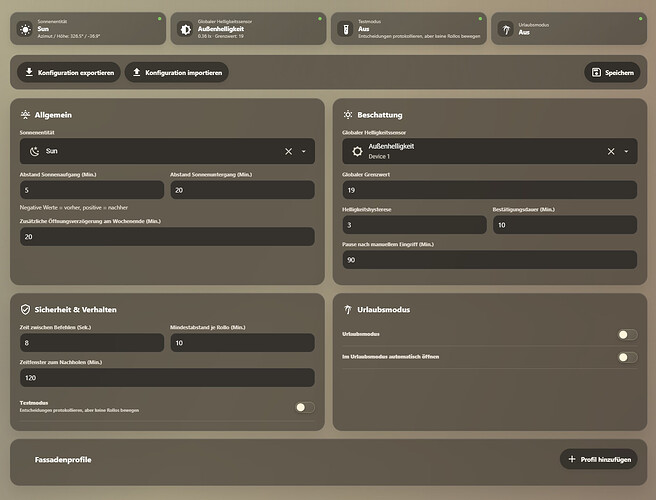656x500 pixels.
Task: Click Konfiguration importieren button
Action: pyautogui.click(x=177, y=72)
